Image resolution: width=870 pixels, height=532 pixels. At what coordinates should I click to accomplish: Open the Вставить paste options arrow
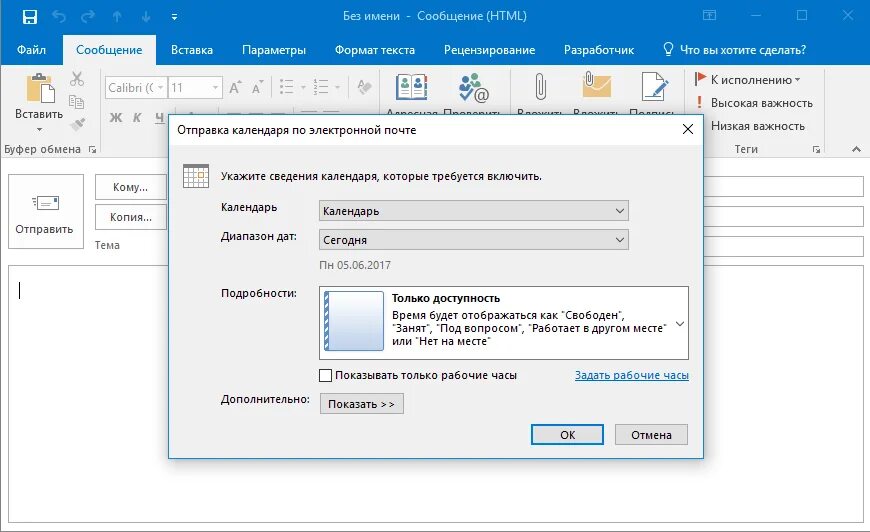[x=39, y=129]
